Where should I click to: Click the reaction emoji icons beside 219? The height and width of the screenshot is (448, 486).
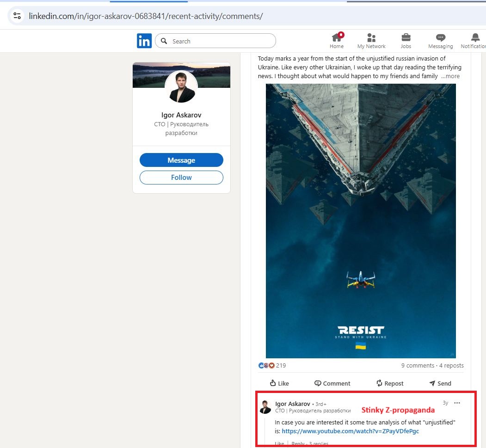click(266, 365)
